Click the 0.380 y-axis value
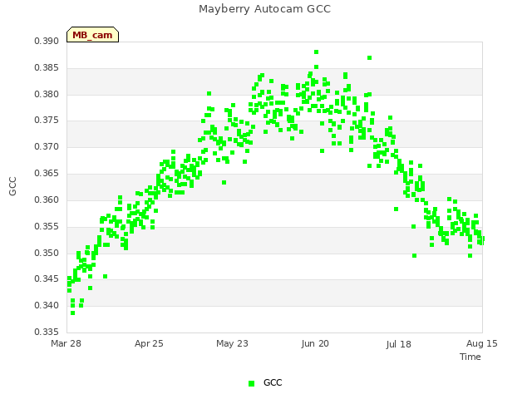The image size is (532, 399). [x=47, y=94]
